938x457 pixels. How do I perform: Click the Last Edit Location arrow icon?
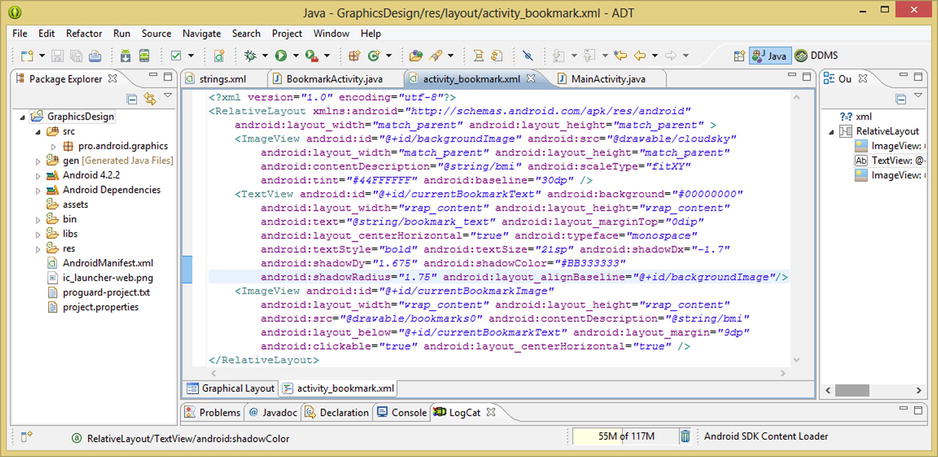(621, 56)
